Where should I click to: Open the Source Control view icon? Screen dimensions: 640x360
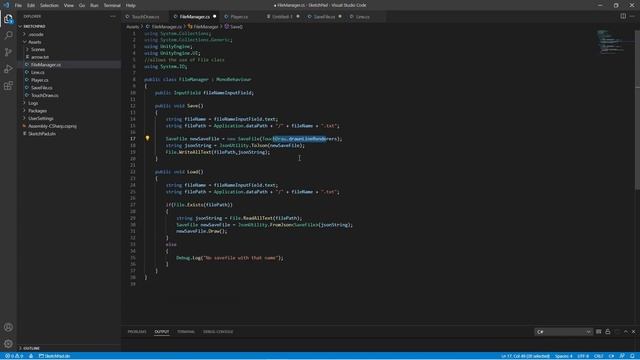pyautogui.click(x=8, y=52)
